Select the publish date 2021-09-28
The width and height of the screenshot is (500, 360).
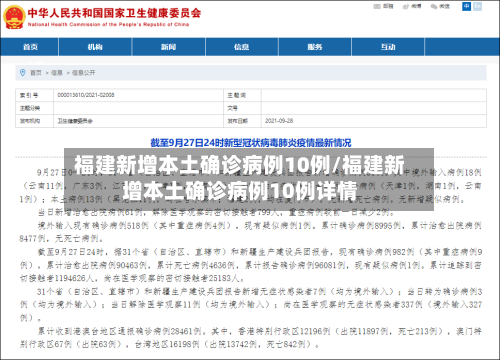tap(279, 121)
